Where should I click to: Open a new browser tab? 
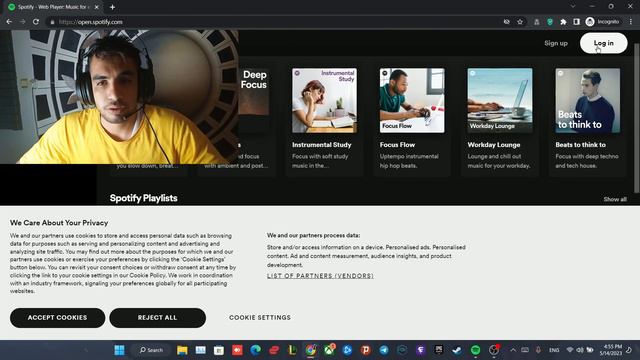112,7
